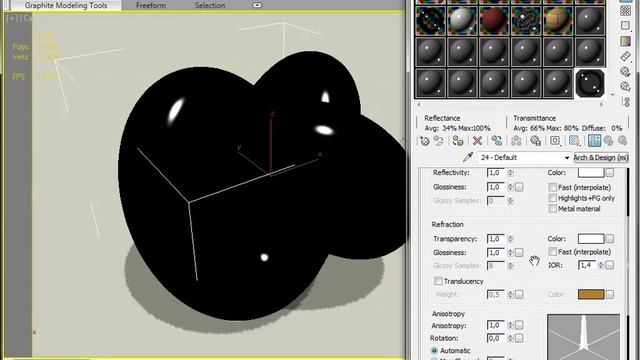Click map button beside Rotation value
This screenshot has width=640, height=360.
tap(519, 338)
